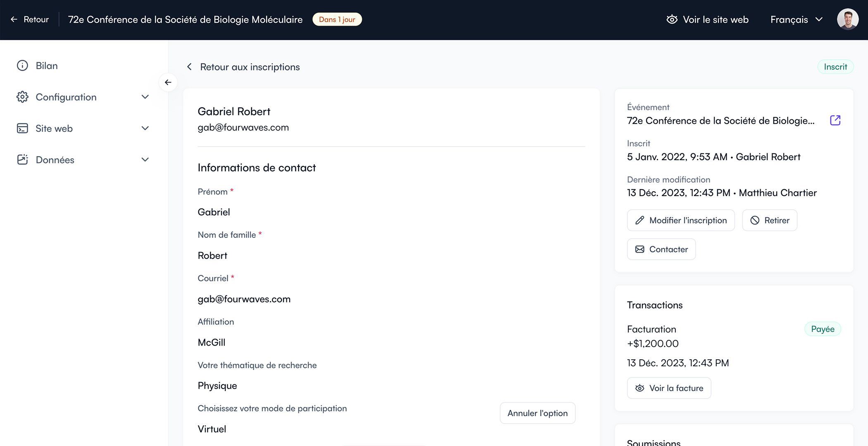
Task: Select the Bilan menu item
Action: [47, 66]
